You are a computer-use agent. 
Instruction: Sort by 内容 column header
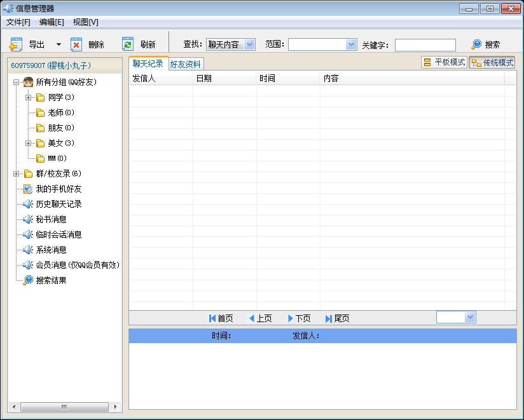[x=412, y=78]
